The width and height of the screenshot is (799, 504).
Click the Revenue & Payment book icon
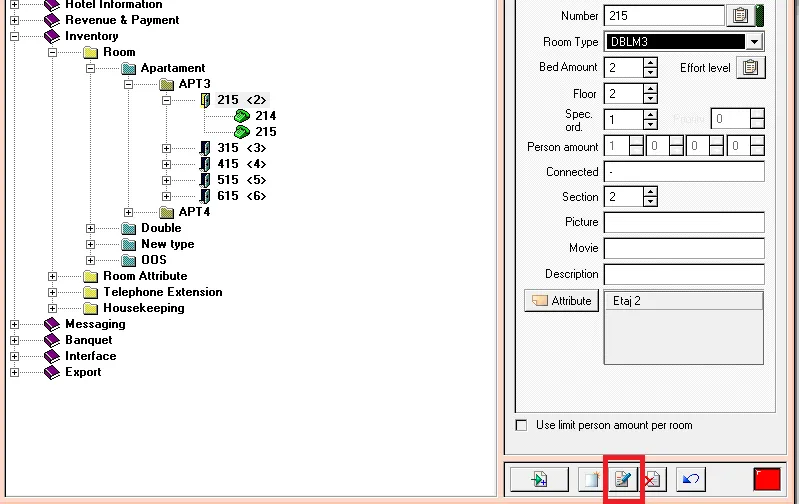52,20
